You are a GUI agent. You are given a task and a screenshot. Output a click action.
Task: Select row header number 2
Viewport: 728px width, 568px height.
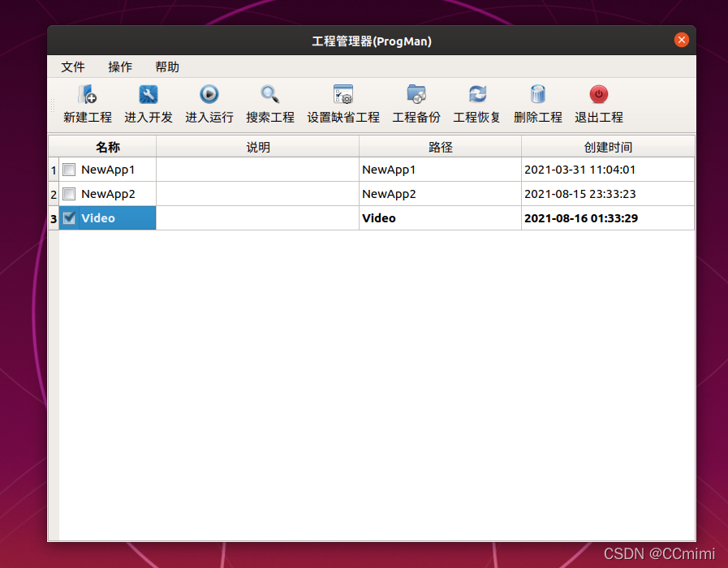(x=54, y=194)
